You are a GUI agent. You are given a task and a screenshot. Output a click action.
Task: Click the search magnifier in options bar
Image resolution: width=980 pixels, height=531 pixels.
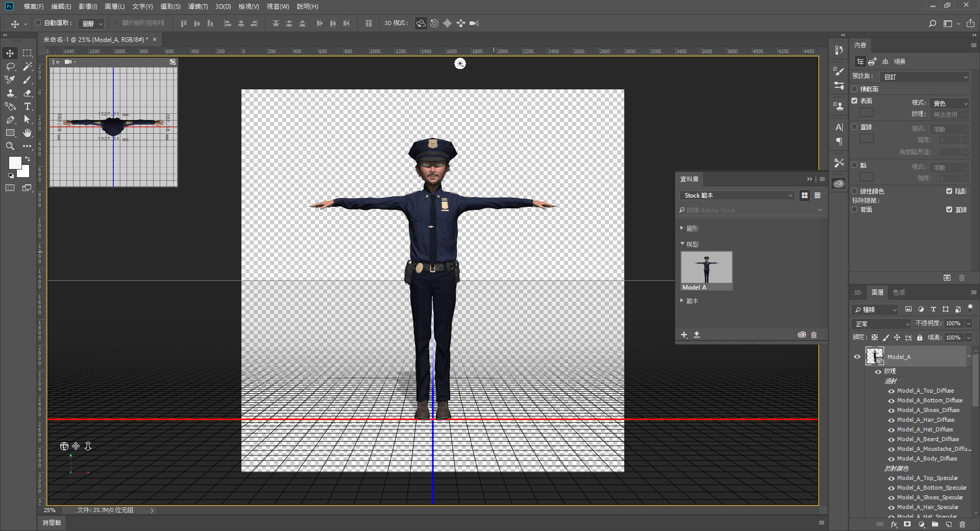click(x=933, y=23)
